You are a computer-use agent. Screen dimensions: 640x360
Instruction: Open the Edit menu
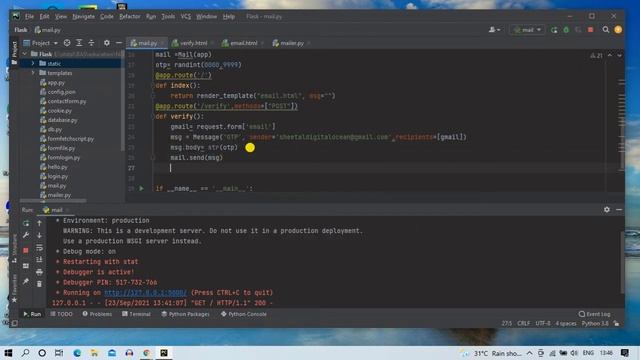(44, 17)
